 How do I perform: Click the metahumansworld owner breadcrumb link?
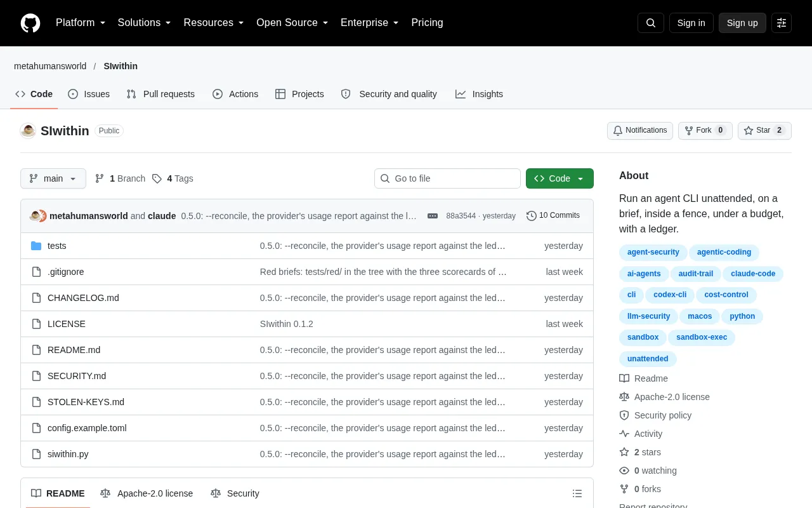(50, 66)
